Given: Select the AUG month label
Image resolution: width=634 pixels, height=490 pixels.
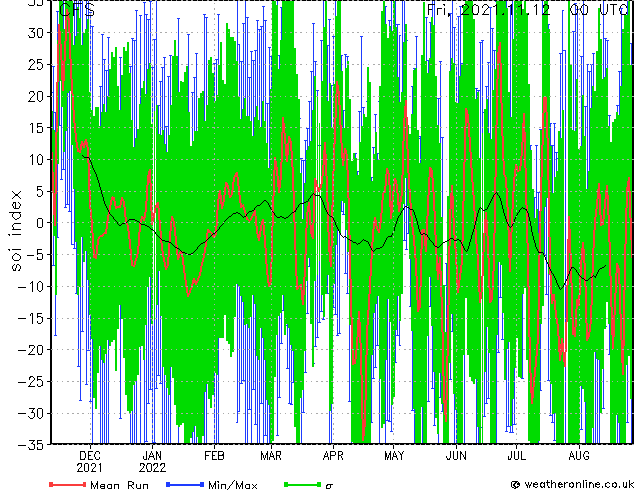Looking at the screenshot, I should tap(579, 456).
